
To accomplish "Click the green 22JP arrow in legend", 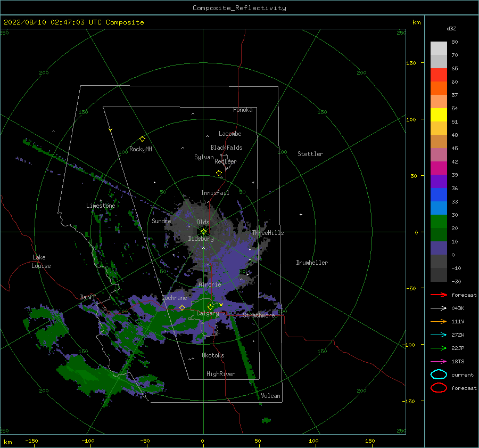I will (x=439, y=348).
